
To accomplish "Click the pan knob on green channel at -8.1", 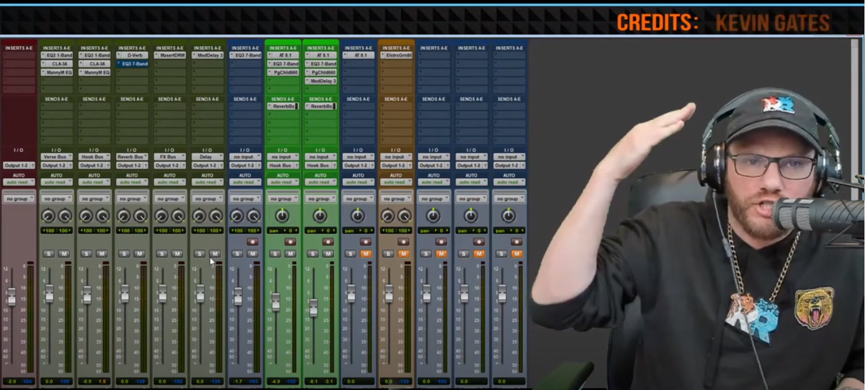I will [x=320, y=216].
